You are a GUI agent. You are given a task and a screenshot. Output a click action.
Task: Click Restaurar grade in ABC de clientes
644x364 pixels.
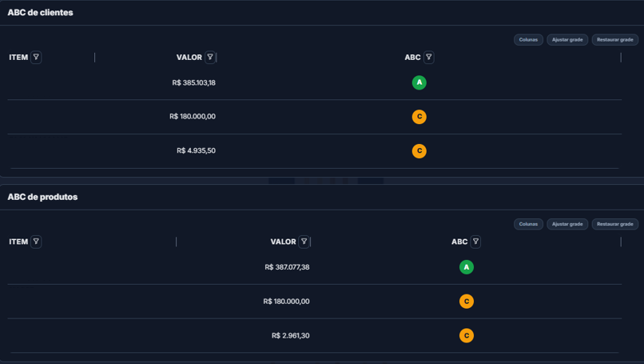coord(615,40)
